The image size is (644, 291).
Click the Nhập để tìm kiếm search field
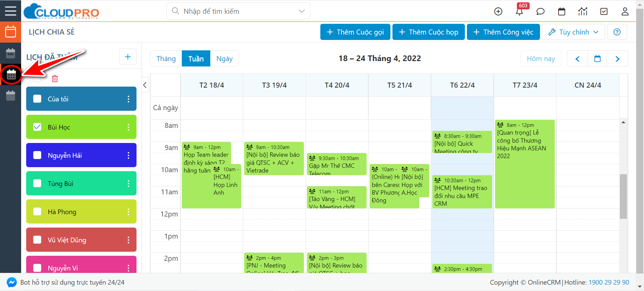pyautogui.click(x=235, y=11)
